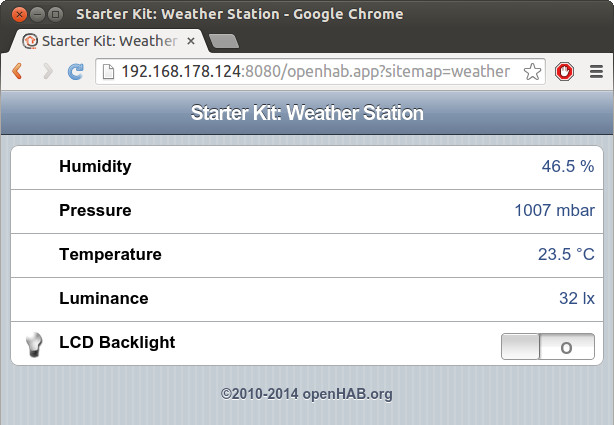Click the Temperature 23.5 °C value

coord(566,254)
